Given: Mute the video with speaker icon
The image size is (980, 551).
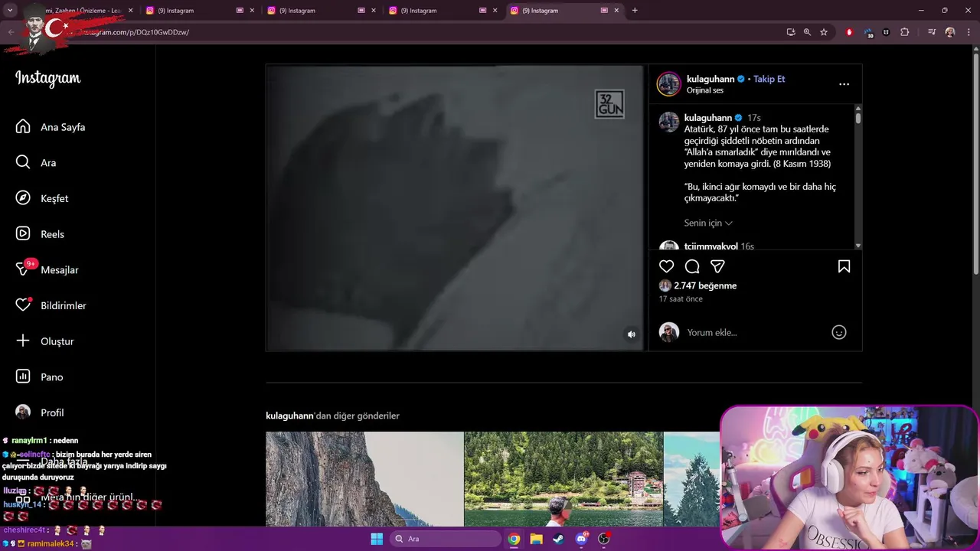Looking at the screenshot, I should coord(632,334).
